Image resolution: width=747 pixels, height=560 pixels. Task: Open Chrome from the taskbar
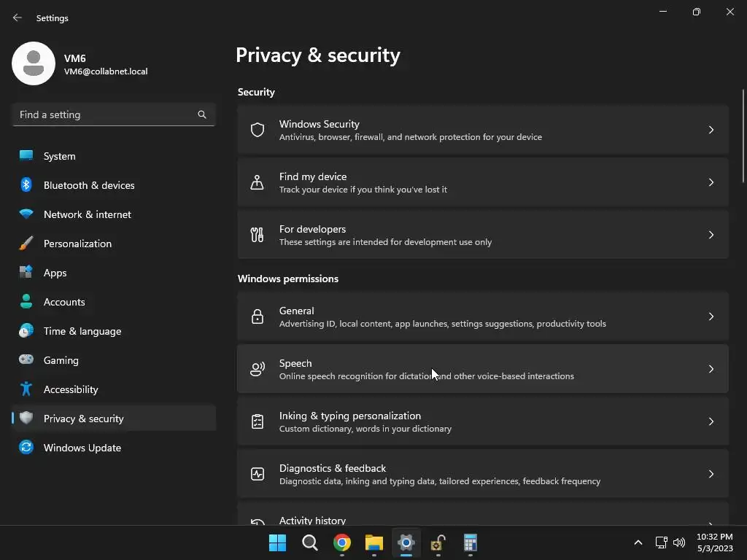[342, 542]
